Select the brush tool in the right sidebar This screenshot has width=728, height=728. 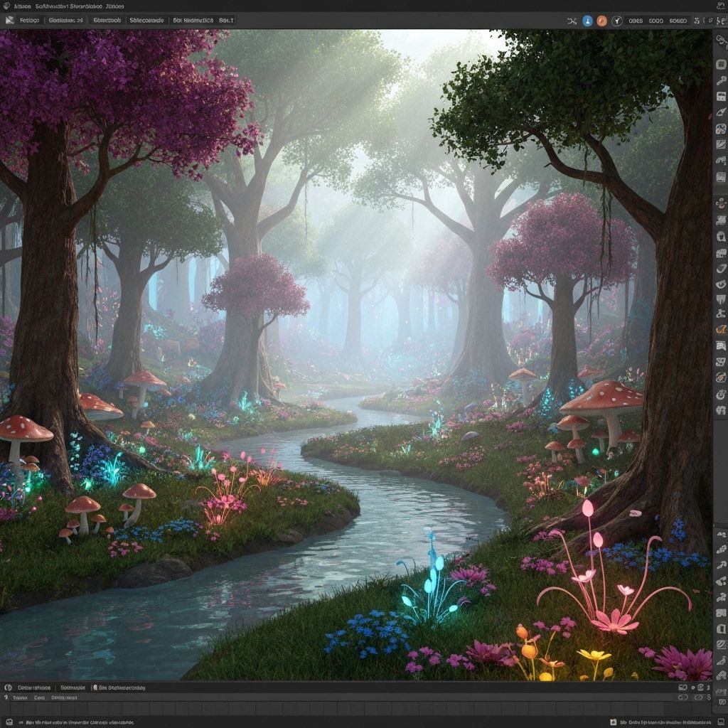[x=721, y=112]
